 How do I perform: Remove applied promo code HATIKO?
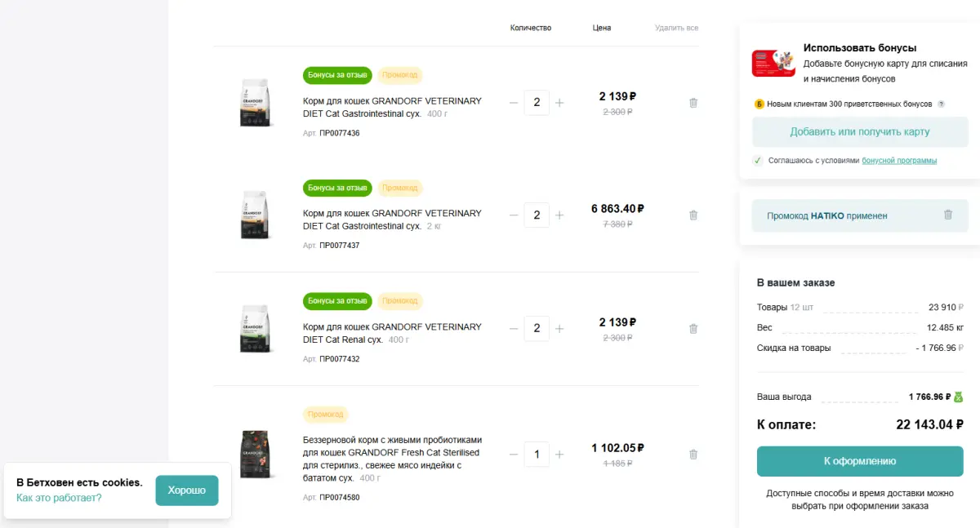pos(948,215)
